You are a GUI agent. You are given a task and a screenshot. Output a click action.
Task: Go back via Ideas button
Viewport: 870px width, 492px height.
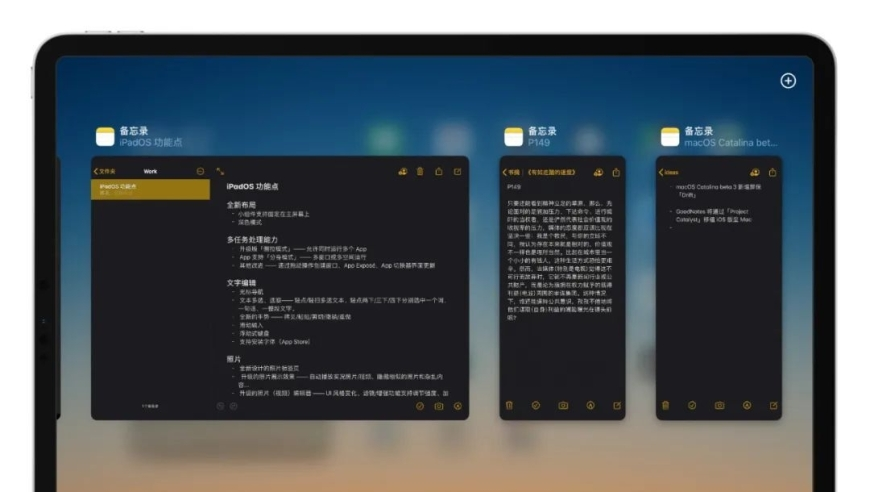tap(669, 173)
